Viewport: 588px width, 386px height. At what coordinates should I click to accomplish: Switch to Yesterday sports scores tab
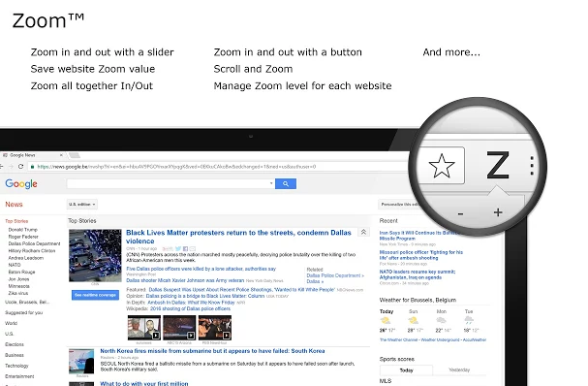click(x=459, y=370)
